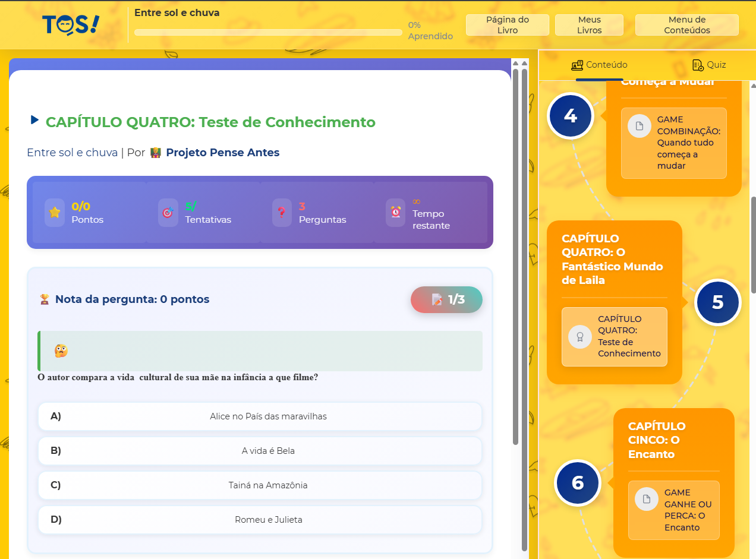This screenshot has height=559, width=756.
Task: Switch to the Quiz tab
Action: [709, 65]
